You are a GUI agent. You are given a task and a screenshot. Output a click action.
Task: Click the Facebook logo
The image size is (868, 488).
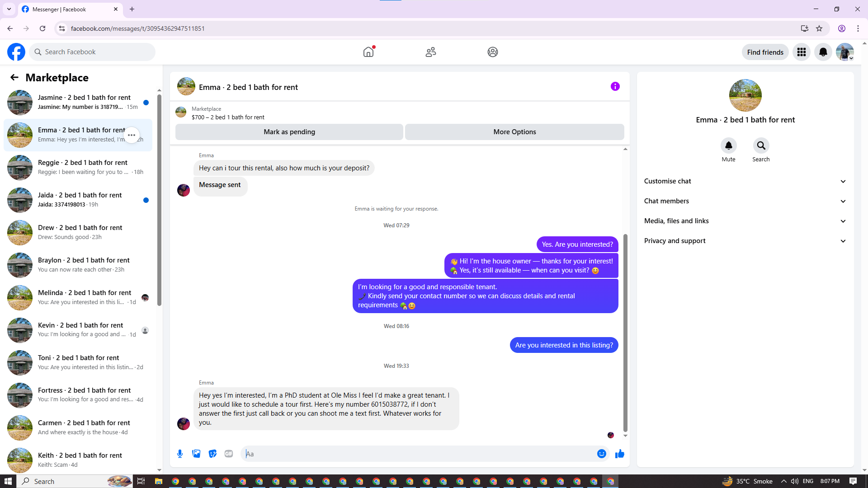(x=16, y=52)
